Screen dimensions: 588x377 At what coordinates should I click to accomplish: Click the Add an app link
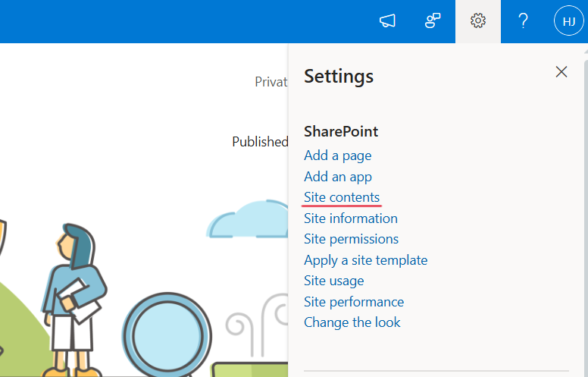[338, 177]
